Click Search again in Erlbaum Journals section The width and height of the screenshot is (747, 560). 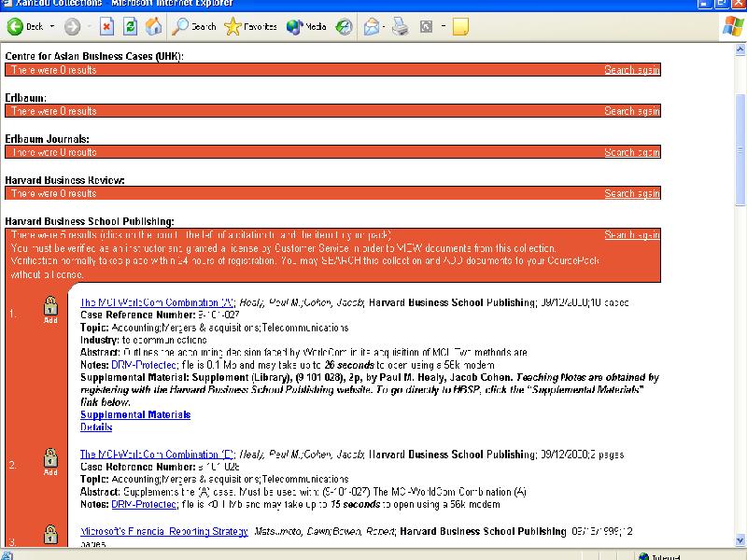coord(632,152)
